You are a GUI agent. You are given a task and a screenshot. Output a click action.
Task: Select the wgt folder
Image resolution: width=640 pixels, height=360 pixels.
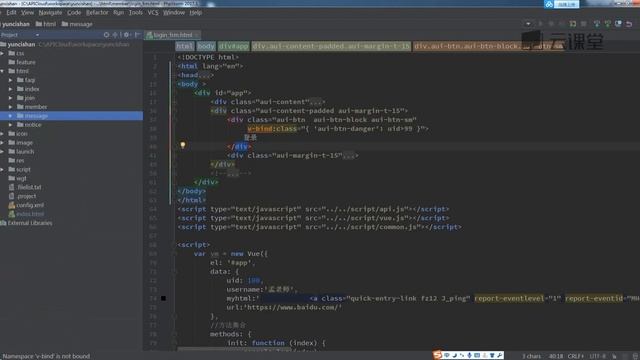tap(18, 179)
